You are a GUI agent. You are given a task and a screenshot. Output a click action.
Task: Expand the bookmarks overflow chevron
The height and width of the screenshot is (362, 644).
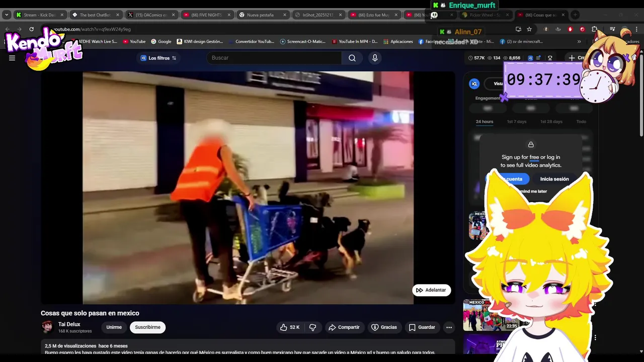(x=579, y=42)
